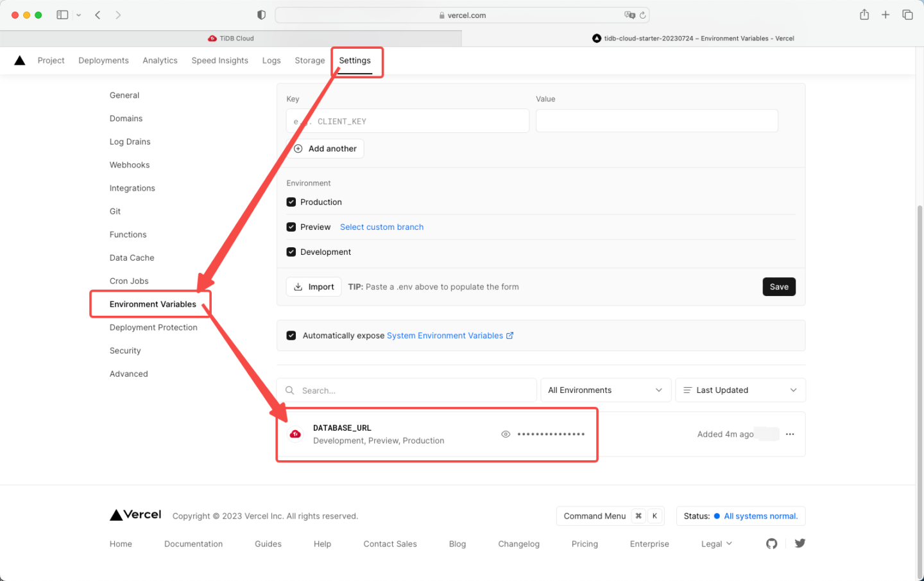Uncheck the Production environment checkbox
The width and height of the screenshot is (924, 581).
coord(291,202)
